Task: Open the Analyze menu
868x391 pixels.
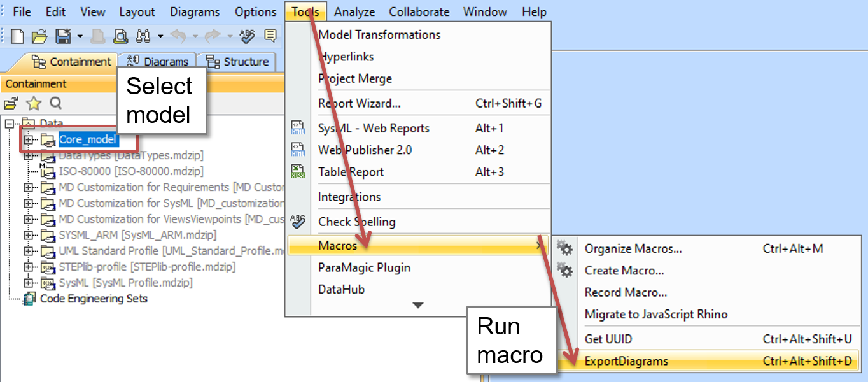Action: click(354, 11)
